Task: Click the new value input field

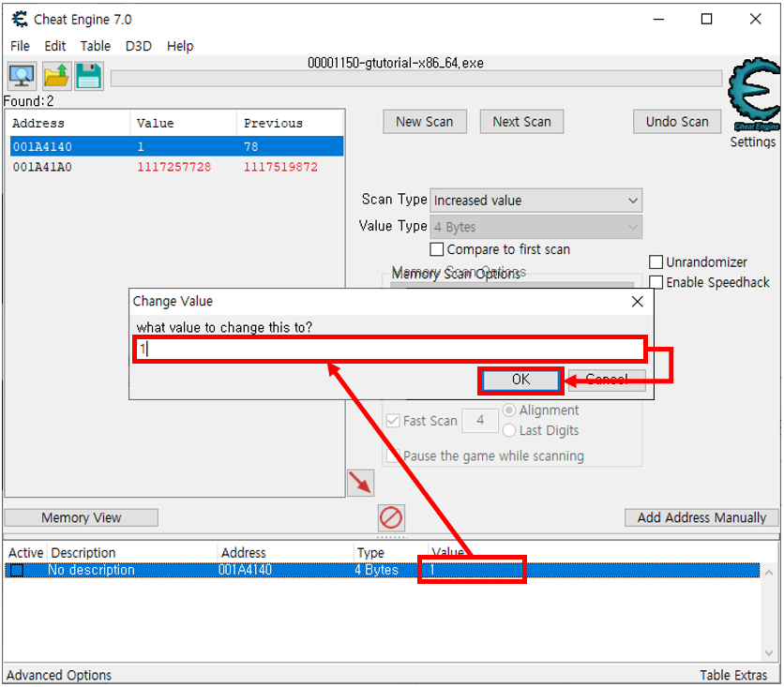Action: point(390,349)
